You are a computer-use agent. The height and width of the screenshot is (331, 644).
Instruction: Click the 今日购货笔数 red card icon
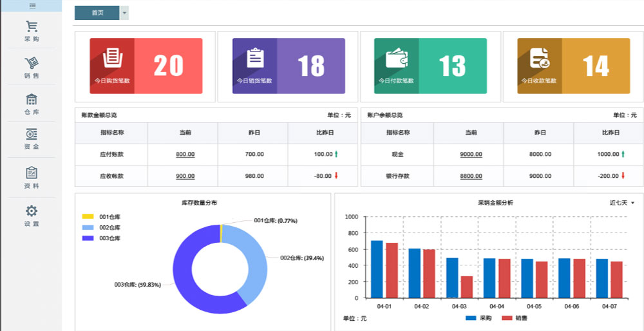coord(113,57)
